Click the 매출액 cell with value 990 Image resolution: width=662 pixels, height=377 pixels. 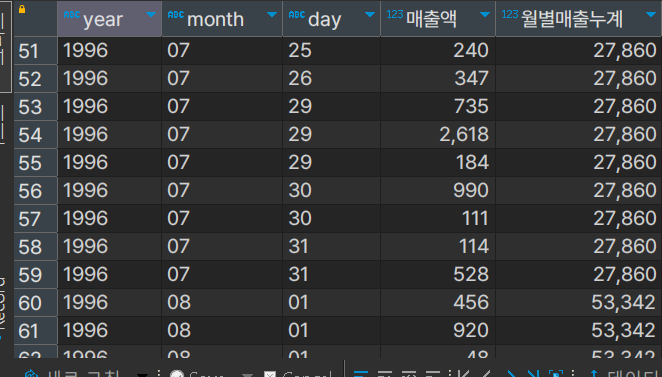coord(438,190)
